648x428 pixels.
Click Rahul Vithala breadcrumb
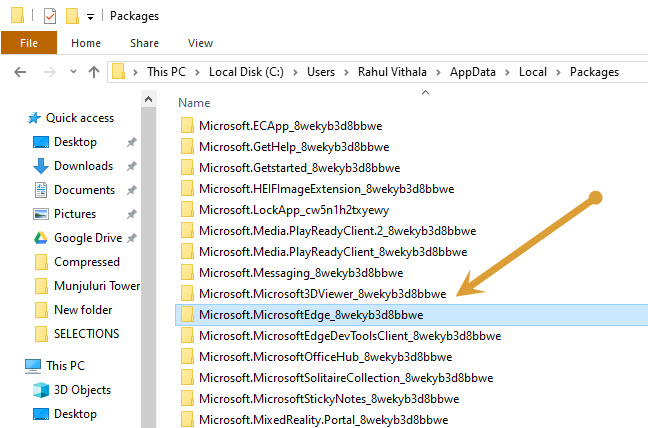[392, 72]
